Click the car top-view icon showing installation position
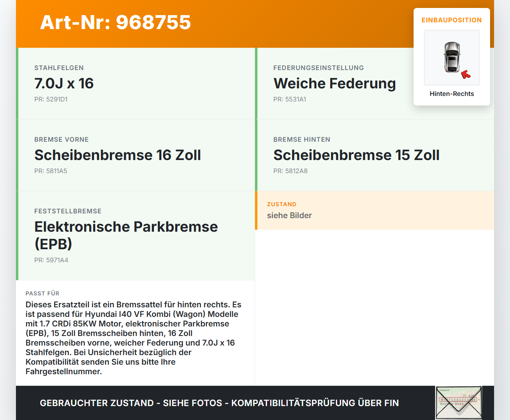 (451, 58)
